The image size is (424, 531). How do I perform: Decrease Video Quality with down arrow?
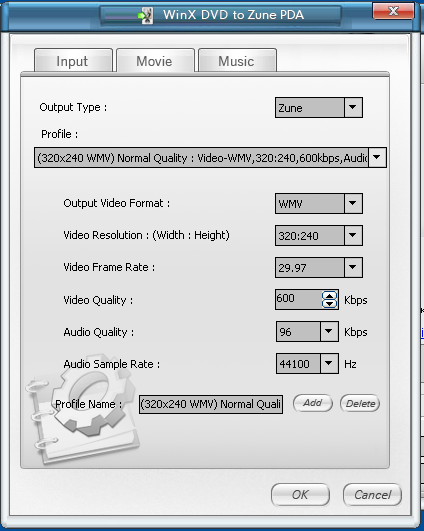coord(330,304)
